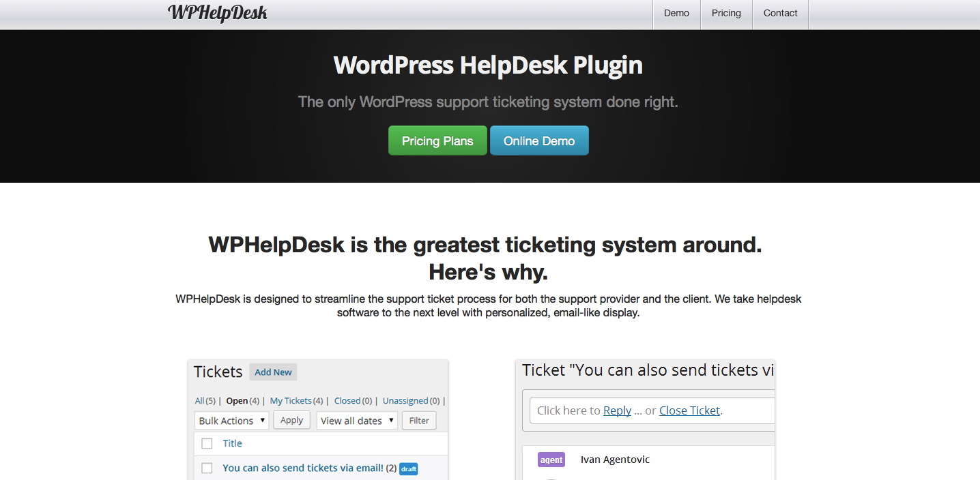Click the Close Ticket link
Viewport: 980px width, 480px height.
point(689,410)
